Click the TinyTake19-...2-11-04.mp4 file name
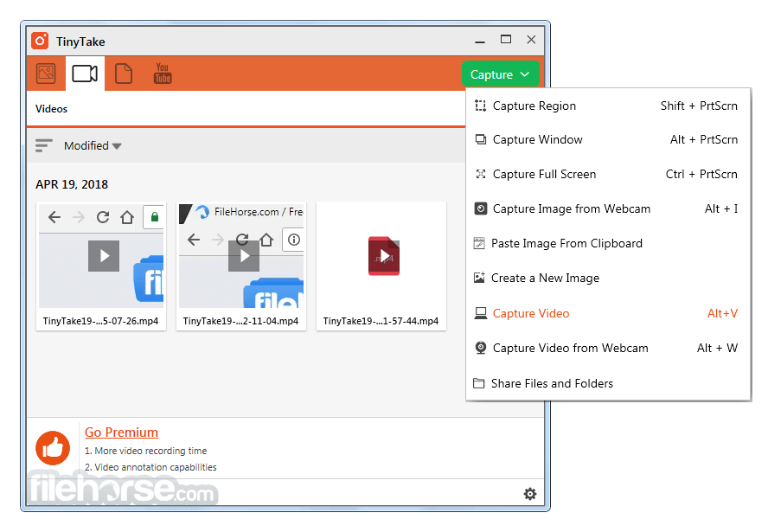This screenshot has width=768, height=532. point(240,321)
